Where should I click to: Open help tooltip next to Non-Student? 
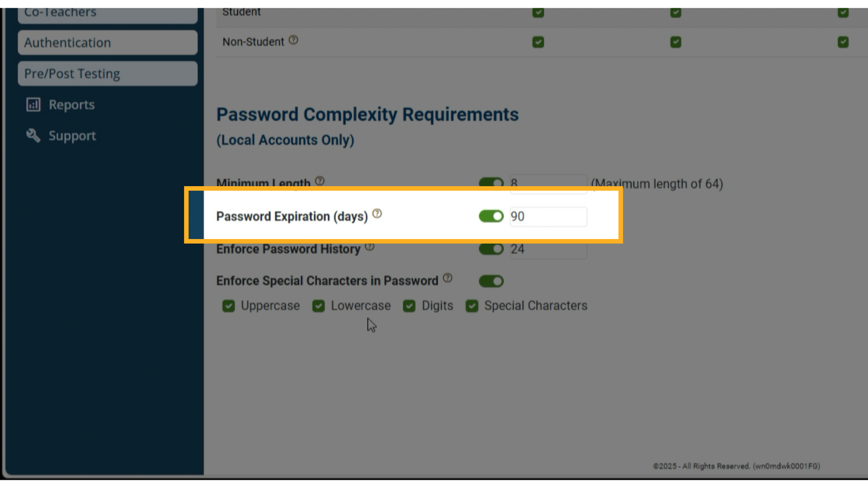tap(293, 40)
